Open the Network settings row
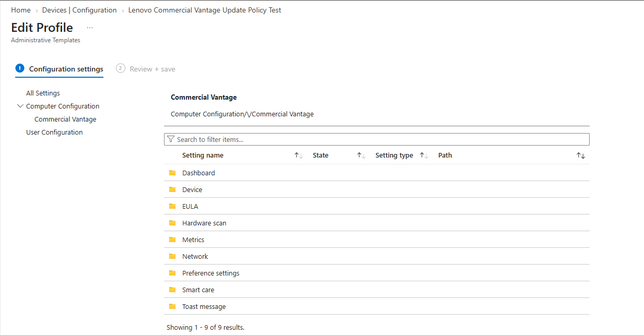644x335 pixels. (377, 256)
